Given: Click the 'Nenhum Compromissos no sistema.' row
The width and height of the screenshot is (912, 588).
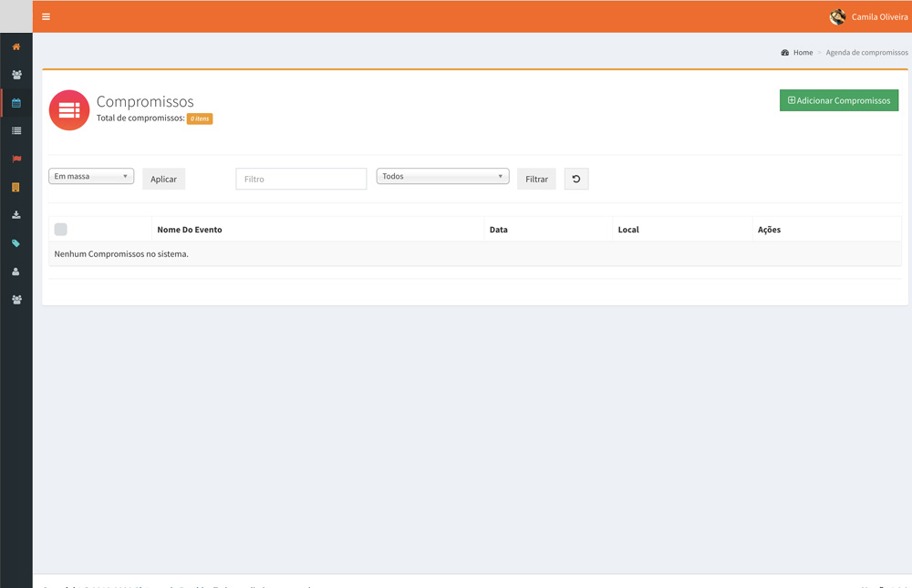Looking at the screenshot, I should coord(474,254).
